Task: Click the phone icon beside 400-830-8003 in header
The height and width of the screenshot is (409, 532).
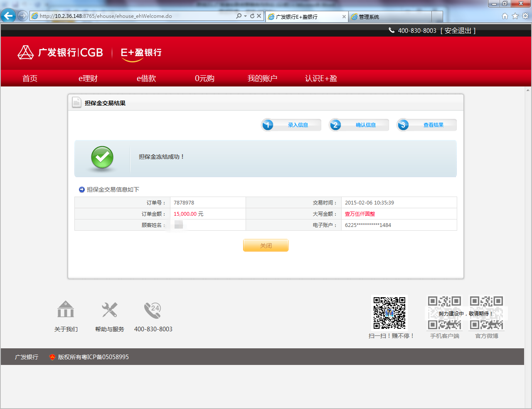Action: coord(392,30)
